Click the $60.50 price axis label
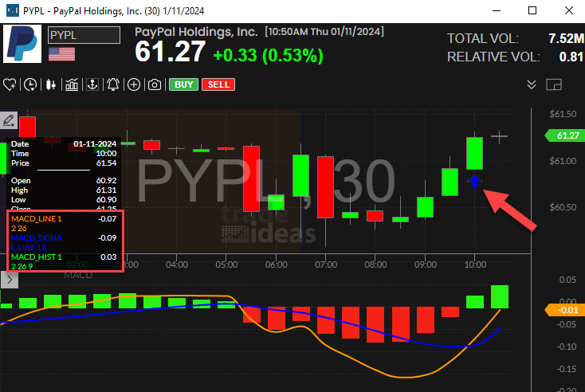Image resolution: width=585 pixels, height=392 pixels. [x=563, y=207]
